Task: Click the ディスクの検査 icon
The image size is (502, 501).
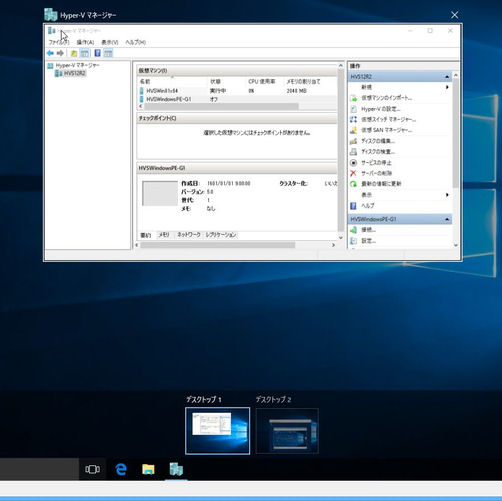Action: [x=354, y=152]
